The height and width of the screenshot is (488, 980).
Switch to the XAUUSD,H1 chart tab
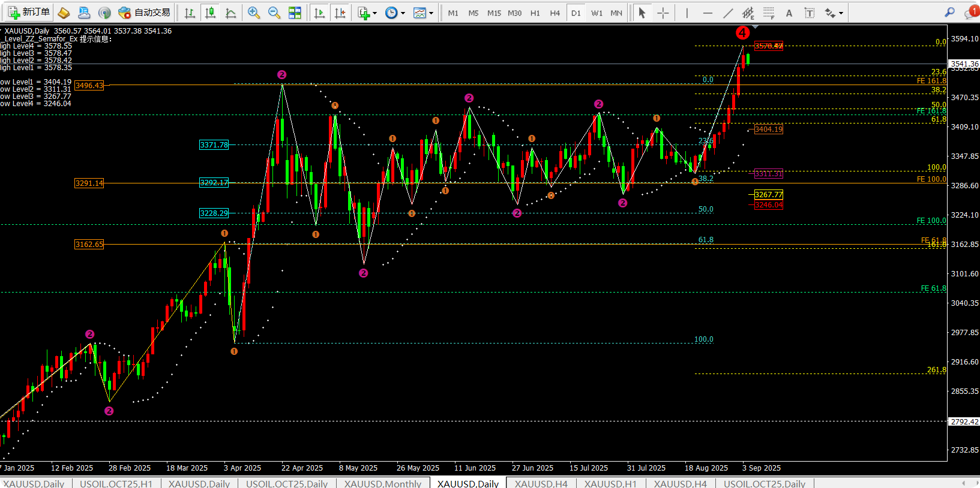[610, 483]
